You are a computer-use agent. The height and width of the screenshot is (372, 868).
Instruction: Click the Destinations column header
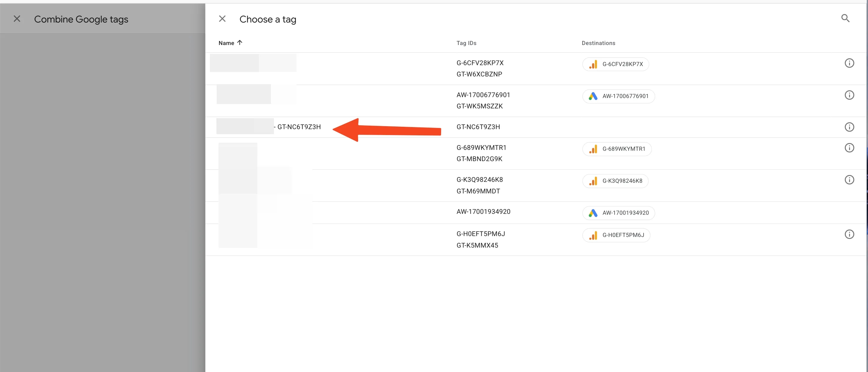pos(599,43)
